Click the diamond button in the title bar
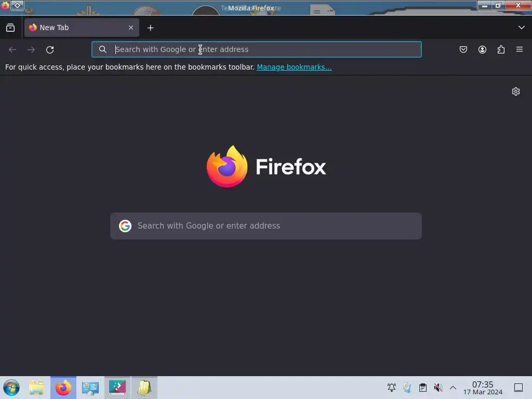 point(17,5)
